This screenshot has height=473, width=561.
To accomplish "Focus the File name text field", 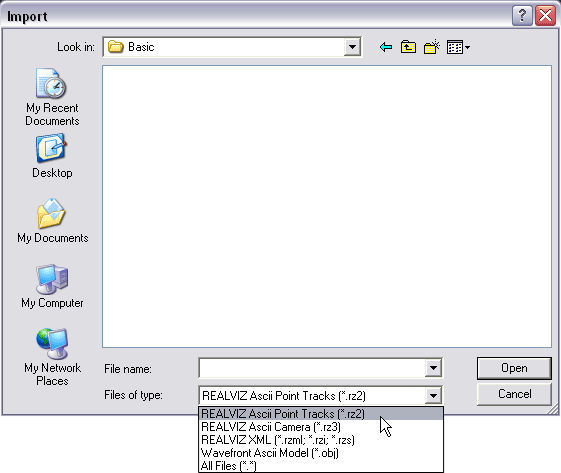I will (x=312, y=368).
